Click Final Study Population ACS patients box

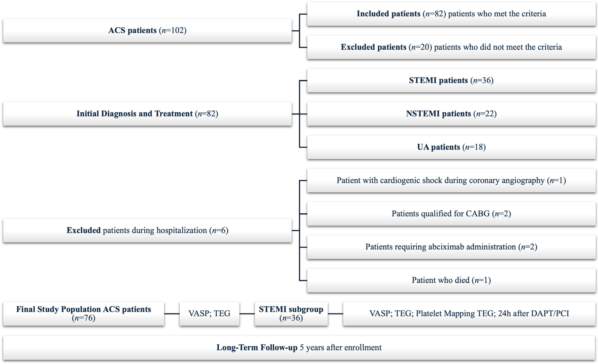click(83, 314)
